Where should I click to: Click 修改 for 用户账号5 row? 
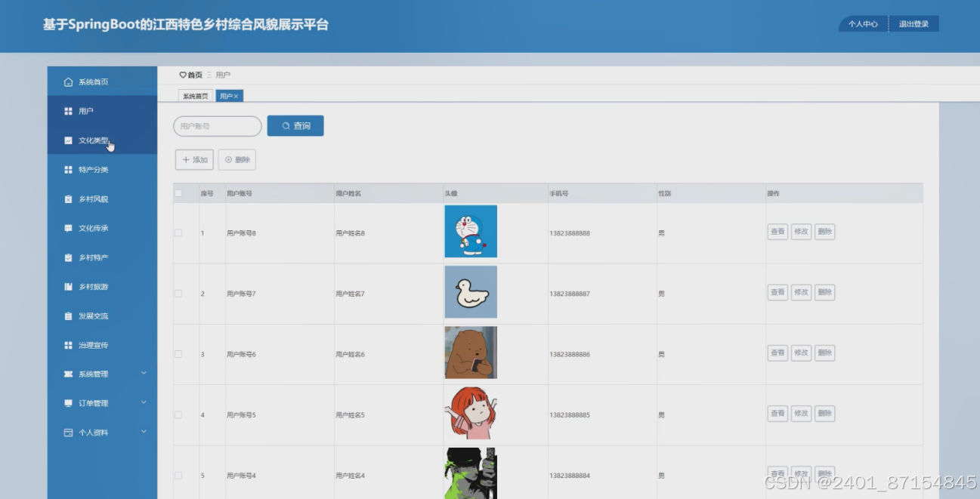point(801,414)
